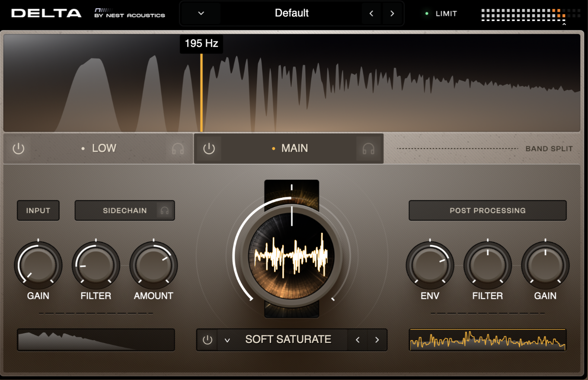Solo the MAIN band with headphones icon
The image size is (588, 380).
click(368, 149)
